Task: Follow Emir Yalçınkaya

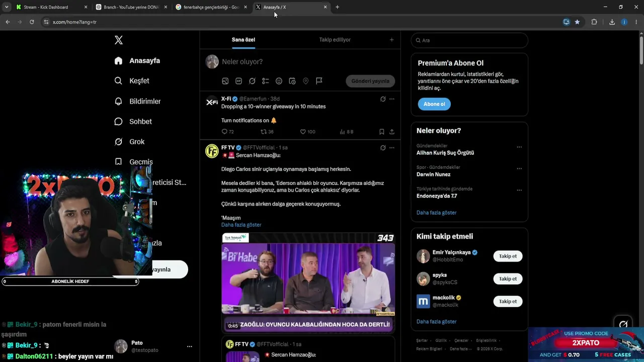Action: 508,256
